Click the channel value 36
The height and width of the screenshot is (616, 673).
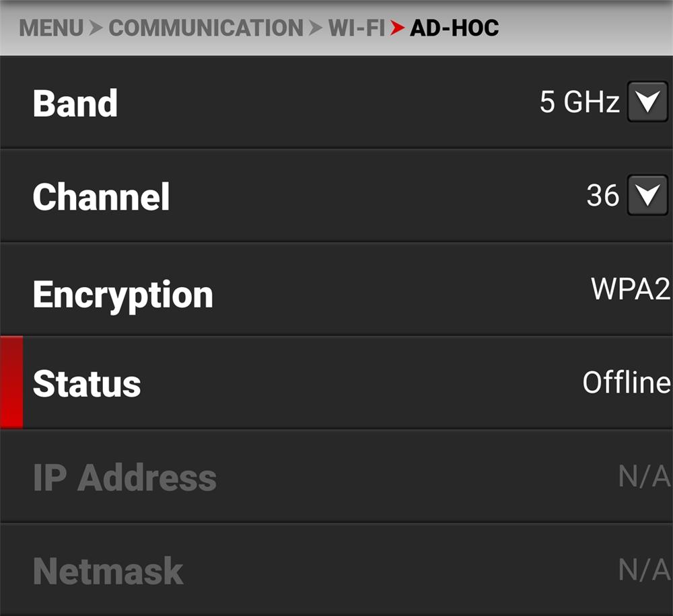tap(602, 196)
